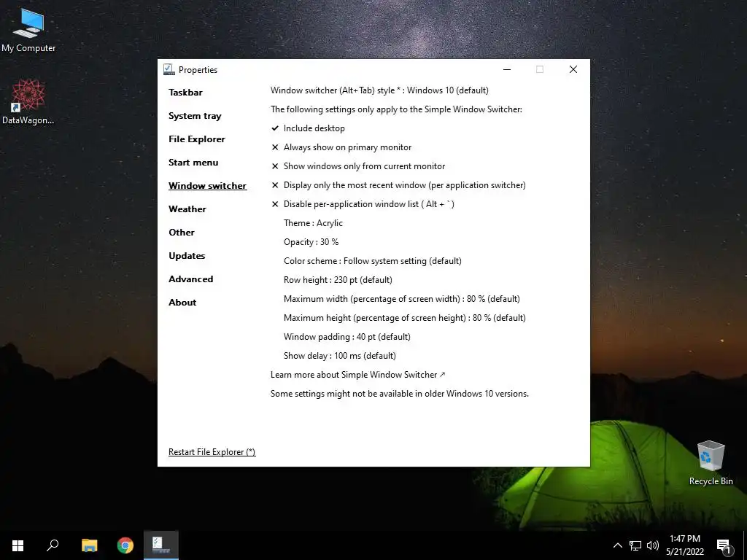Open Action Center notifications icon
The width and height of the screenshot is (747, 560).
pyautogui.click(x=724, y=545)
